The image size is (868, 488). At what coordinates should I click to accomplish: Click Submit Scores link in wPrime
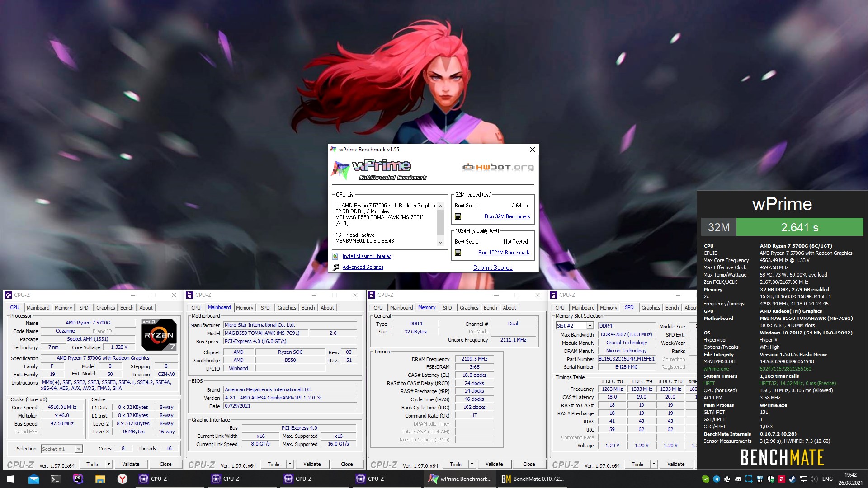point(493,267)
